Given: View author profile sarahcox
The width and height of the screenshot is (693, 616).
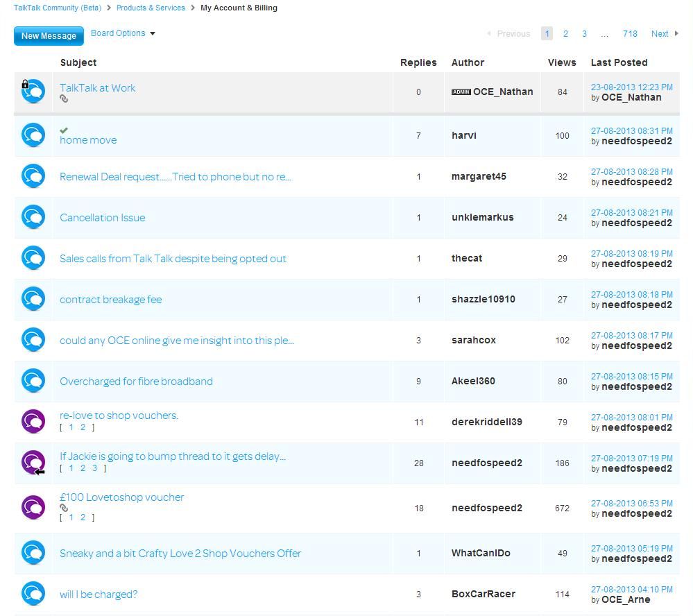Looking at the screenshot, I should click(474, 340).
